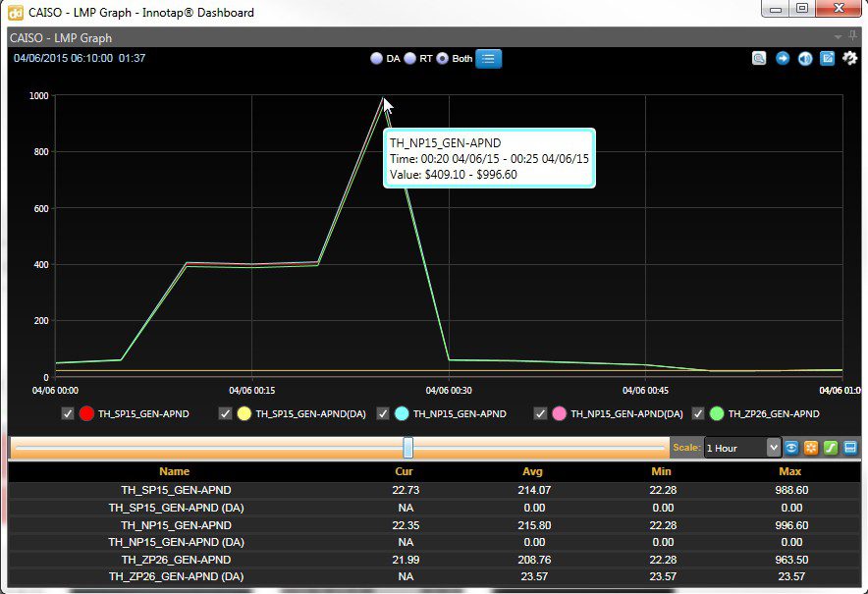The height and width of the screenshot is (594, 868).
Task: Click the blue edit/export icon
Action: coord(827,58)
